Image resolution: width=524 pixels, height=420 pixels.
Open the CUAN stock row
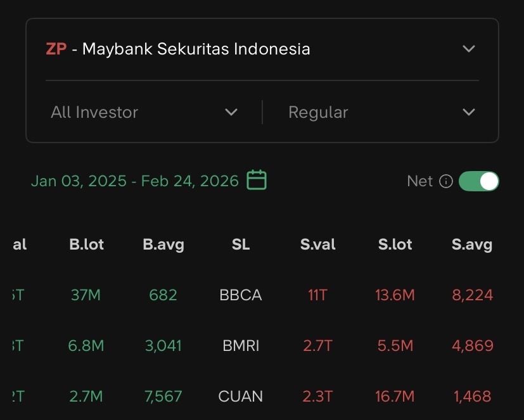pyautogui.click(x=241, y=397)
